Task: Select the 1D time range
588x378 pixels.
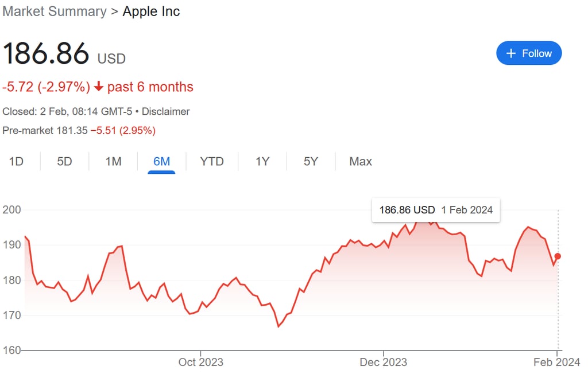Action: click(17, 162)
